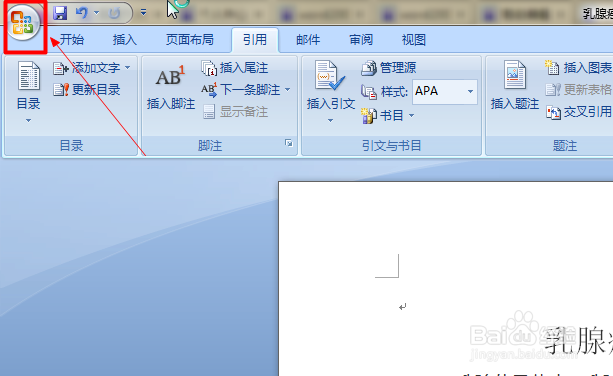Click inside the document page area

[x=445, y=278]
